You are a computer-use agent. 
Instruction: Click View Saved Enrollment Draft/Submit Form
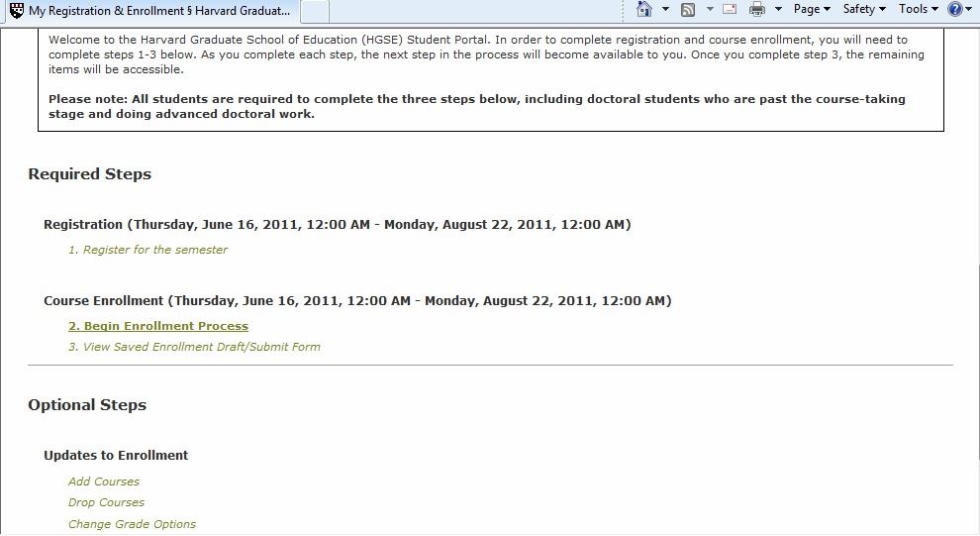click(x=194, y=347)
